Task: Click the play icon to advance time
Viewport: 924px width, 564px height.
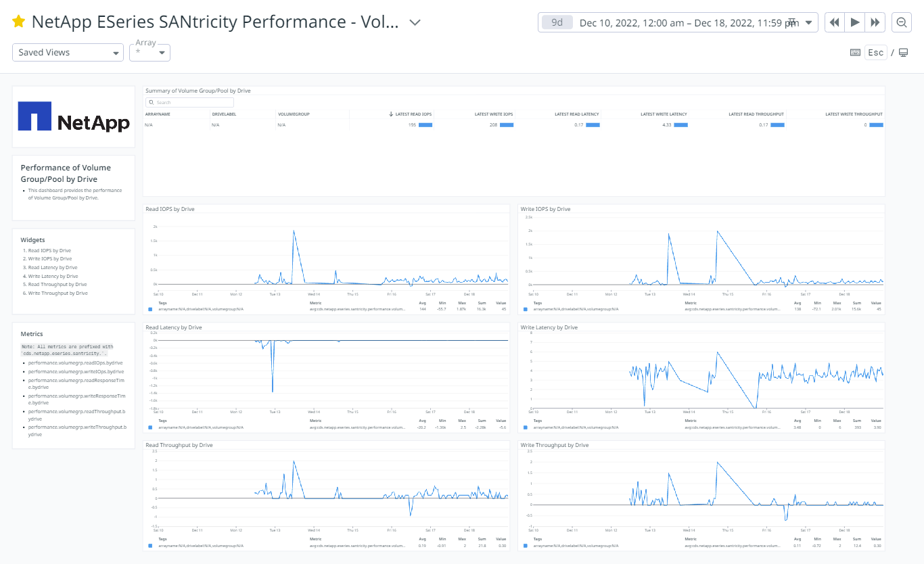Action: pos(856,22)
